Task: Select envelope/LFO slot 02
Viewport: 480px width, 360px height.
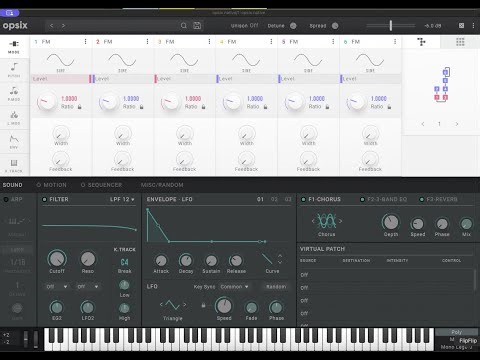Action: 274,199
